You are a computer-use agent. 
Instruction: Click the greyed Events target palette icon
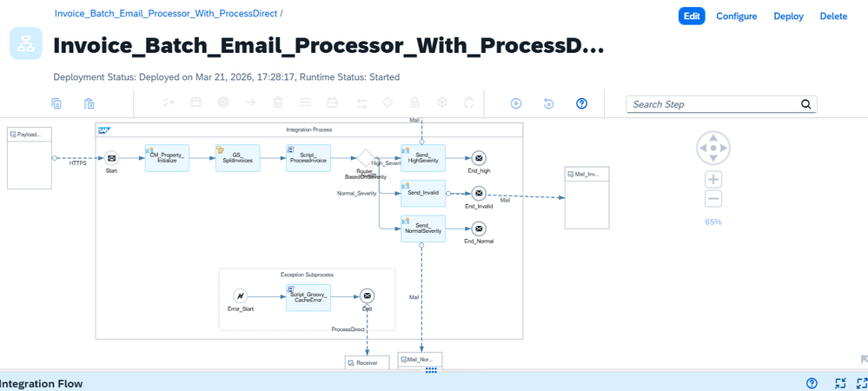point(223,103)
